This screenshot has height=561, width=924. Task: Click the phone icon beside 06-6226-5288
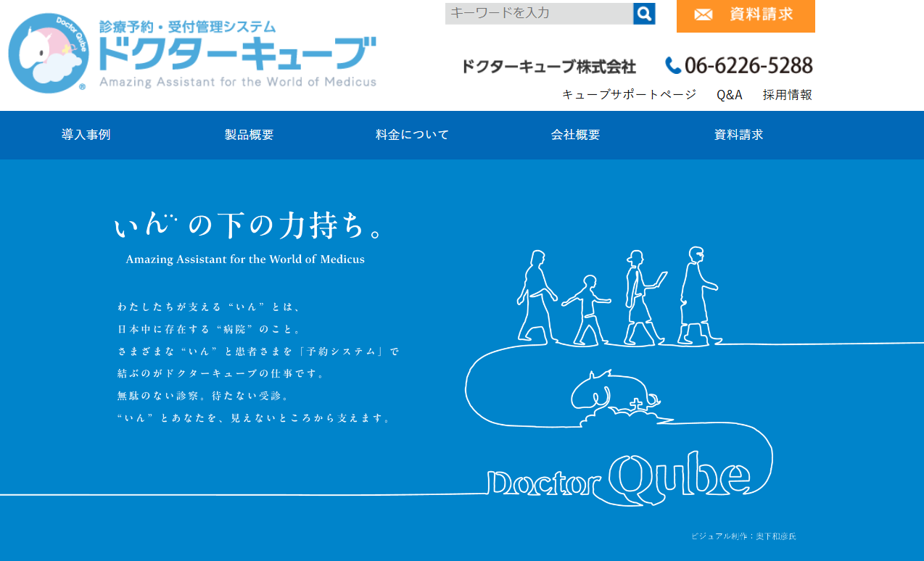[673, 66]
